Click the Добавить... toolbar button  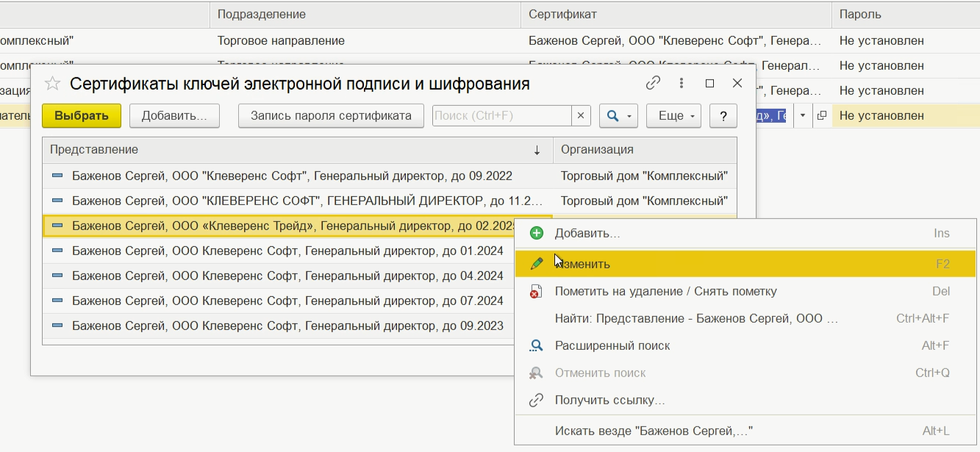pos(174,116)
